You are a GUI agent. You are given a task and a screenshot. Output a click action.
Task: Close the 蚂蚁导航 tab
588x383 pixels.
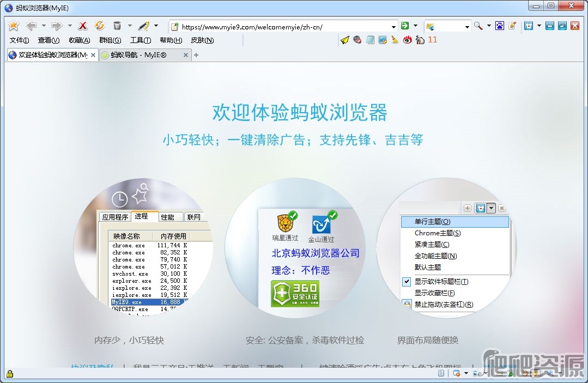pos(186,54)
